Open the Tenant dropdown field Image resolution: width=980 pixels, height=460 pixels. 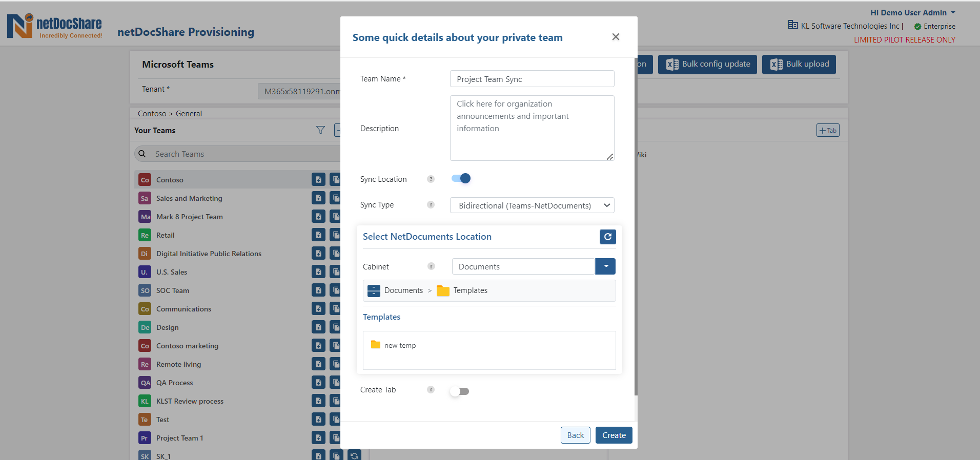pyautogui.click(x=299, y=91)
